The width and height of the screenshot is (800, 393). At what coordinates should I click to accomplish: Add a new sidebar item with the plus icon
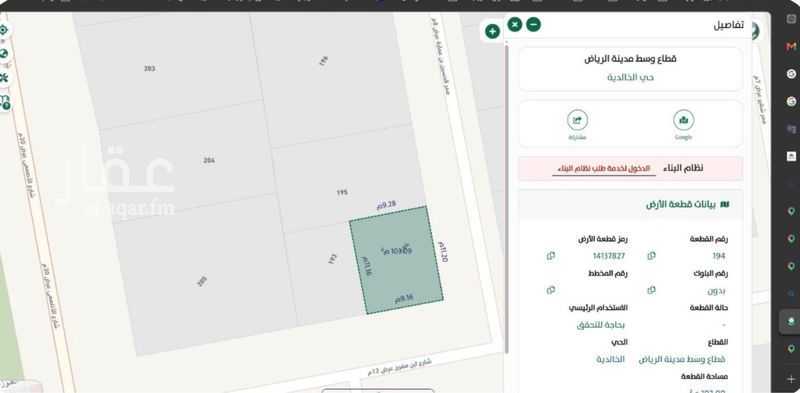coord(791,380)
